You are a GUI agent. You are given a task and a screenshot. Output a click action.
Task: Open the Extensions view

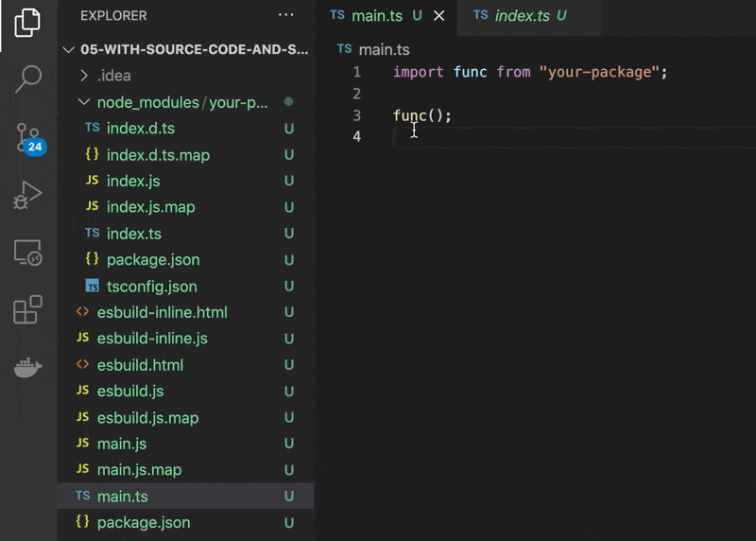pyautogui.click(x=27, y=309)
